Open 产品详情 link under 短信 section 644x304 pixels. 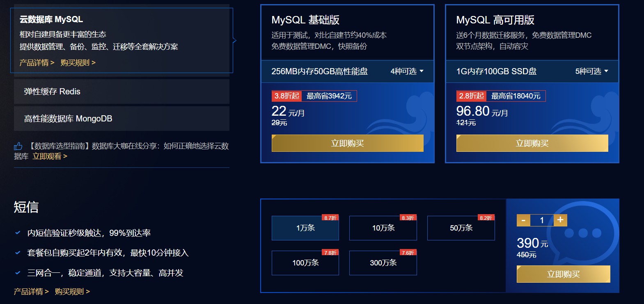(x=31, y=292)
